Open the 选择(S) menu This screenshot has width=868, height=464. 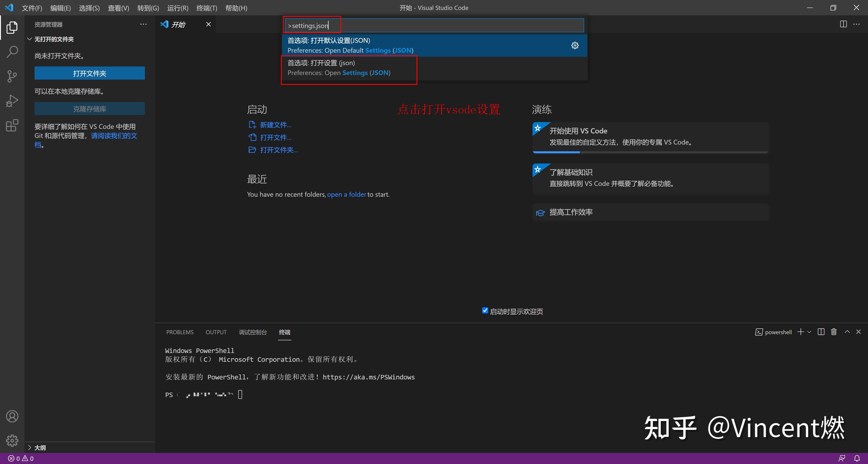click(x=89, y=8)
